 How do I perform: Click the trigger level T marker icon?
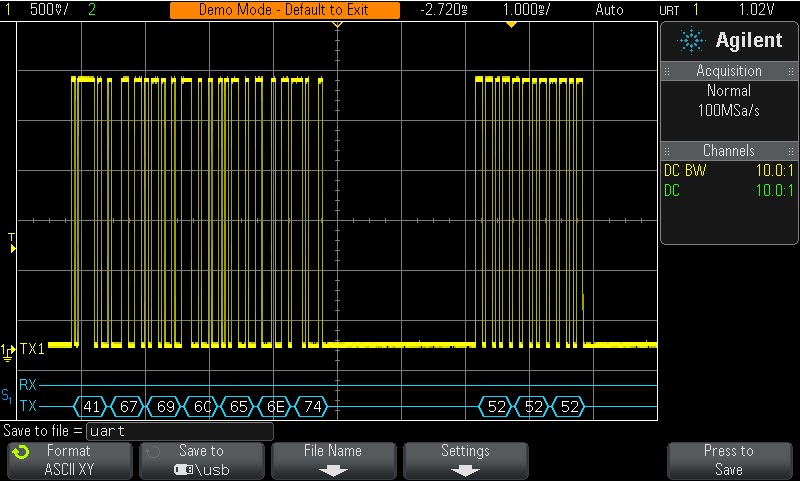(x=12, y=243)
